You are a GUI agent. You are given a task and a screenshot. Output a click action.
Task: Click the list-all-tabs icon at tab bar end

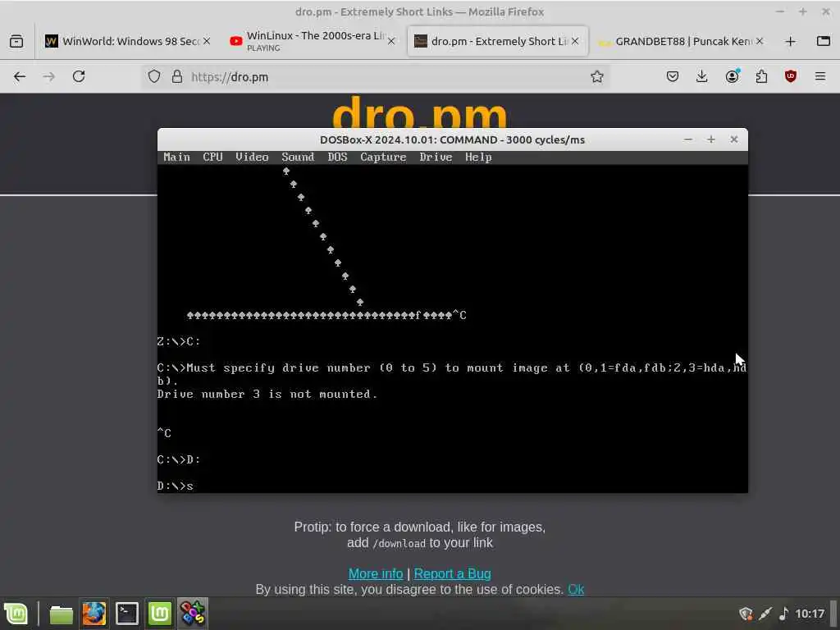tap(824, 41)
